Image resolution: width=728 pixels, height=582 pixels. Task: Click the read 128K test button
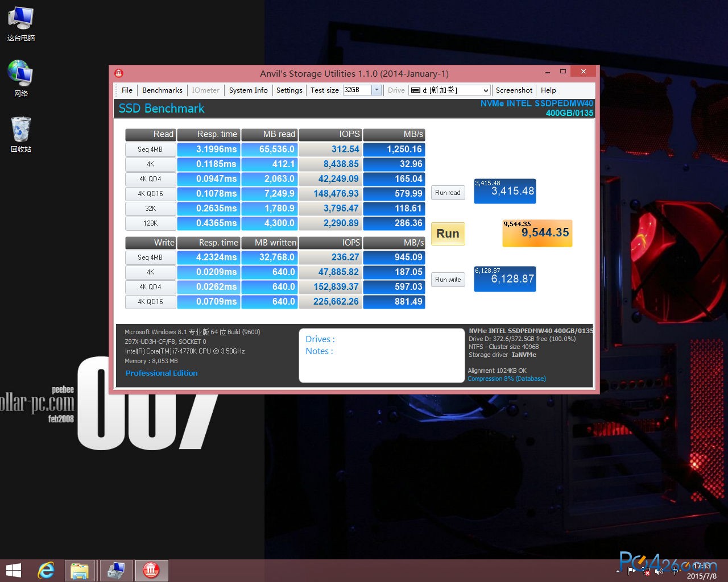point(150,223)
